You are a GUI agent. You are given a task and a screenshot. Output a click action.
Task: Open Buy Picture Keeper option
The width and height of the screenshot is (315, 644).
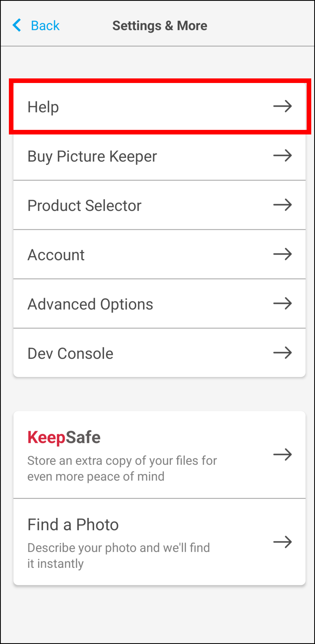[160, 156]
